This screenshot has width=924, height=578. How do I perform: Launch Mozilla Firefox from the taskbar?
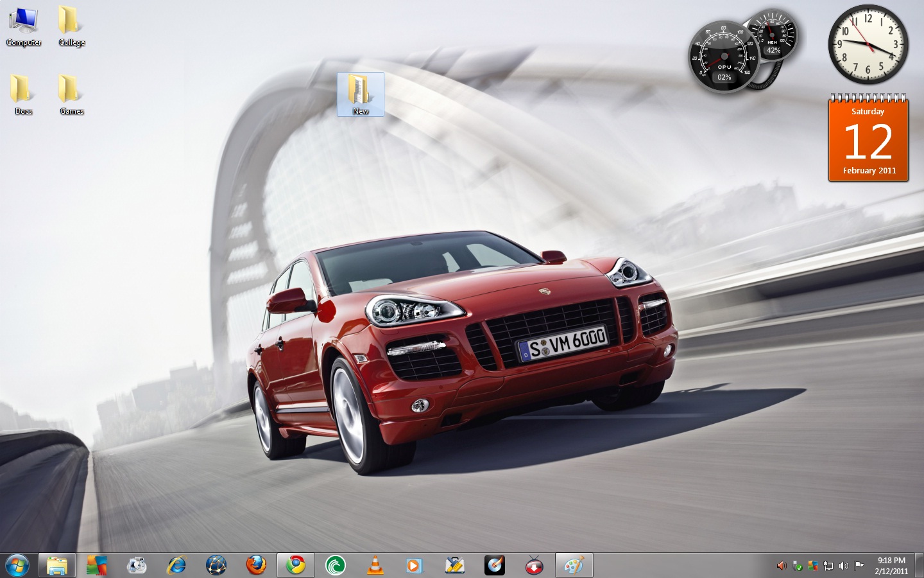coord(256,566)
